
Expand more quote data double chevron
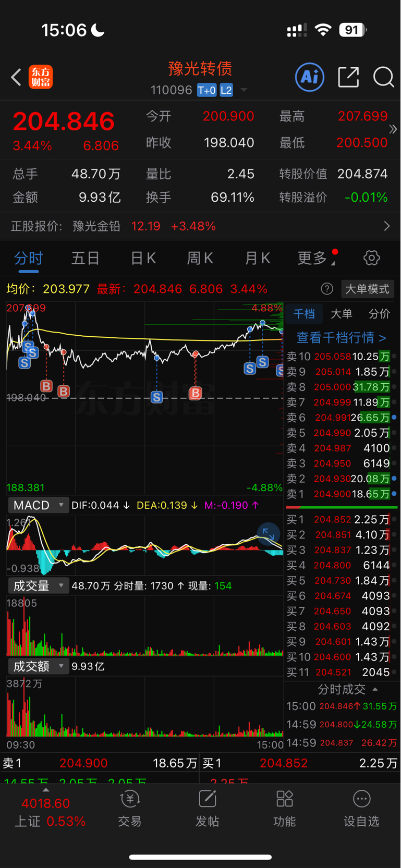click(393, 129)
